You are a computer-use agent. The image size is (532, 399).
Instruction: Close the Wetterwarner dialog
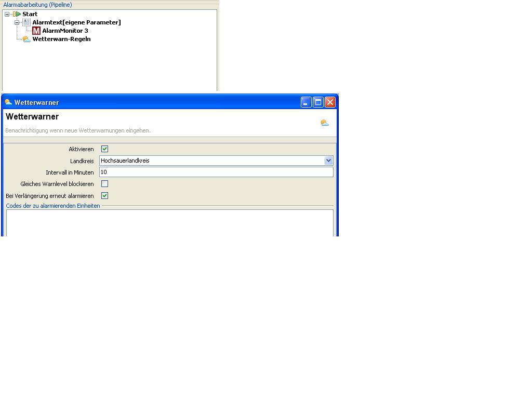(330, 102)
